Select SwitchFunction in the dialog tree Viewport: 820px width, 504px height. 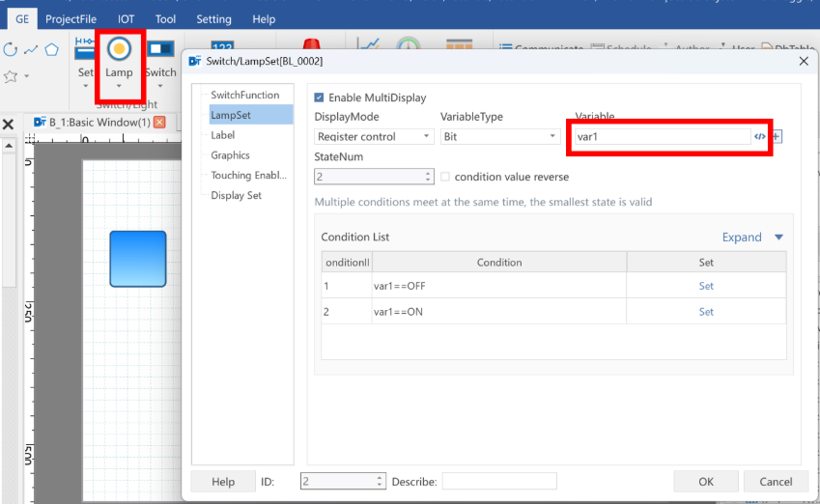click(x=244, y=95)
